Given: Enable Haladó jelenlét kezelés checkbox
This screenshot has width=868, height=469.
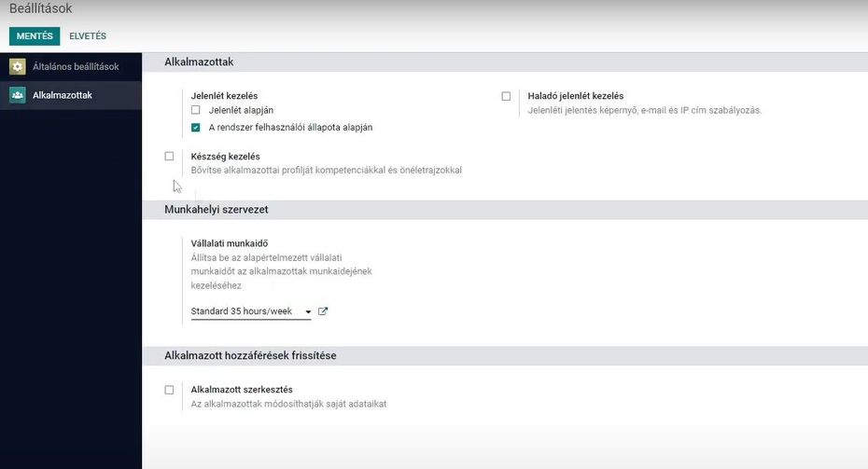Looking at the screenshot, I should [x=506, y=96].
